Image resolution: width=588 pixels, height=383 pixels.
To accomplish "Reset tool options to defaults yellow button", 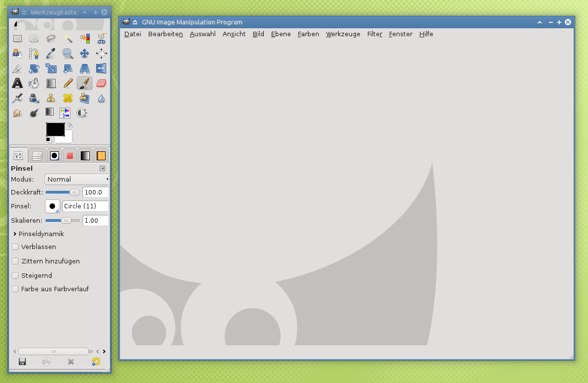I will tap(96, 362).
